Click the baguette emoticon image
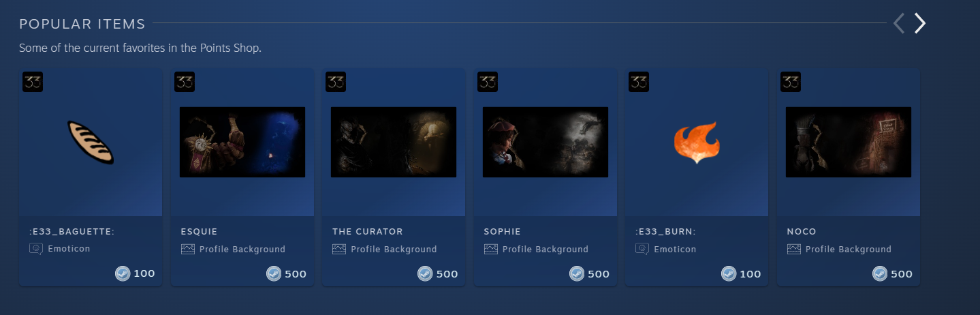 (x=91, y=142)
